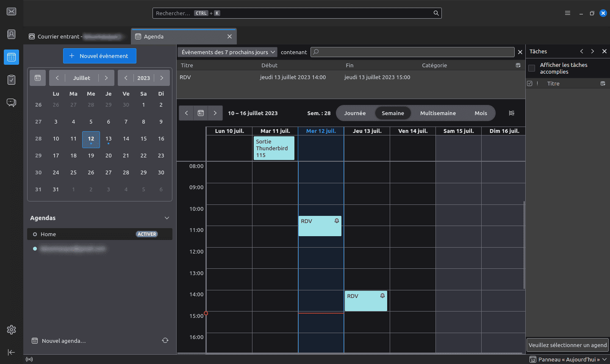Collapse the spaces toolbar with the arrow icon

(x=11, y=352)
